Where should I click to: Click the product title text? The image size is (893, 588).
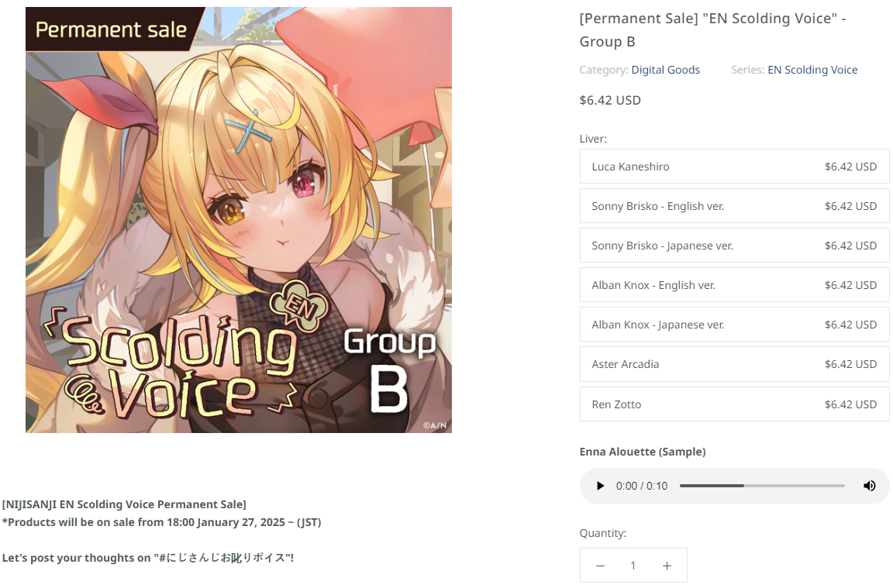tap(712, 30)
